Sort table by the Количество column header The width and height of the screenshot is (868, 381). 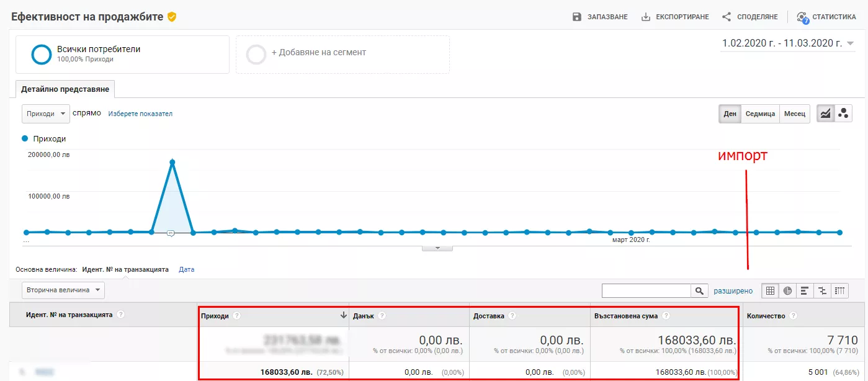[x=766, y=316]
